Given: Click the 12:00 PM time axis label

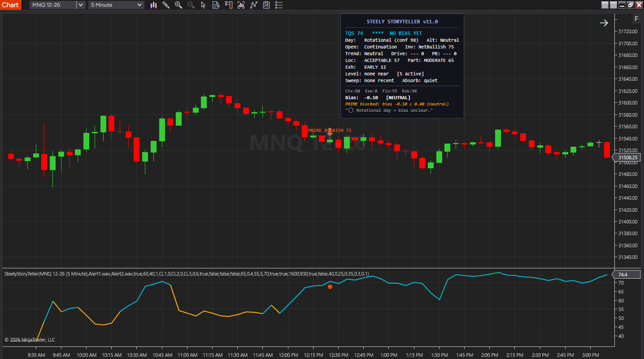Looking at the screenshot, I should [x=288, y=355].
